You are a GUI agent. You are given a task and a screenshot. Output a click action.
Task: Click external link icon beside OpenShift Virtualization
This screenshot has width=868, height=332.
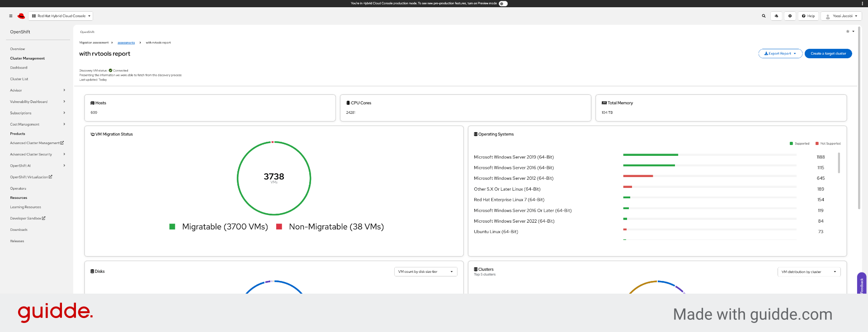click(x=51, y=177)
